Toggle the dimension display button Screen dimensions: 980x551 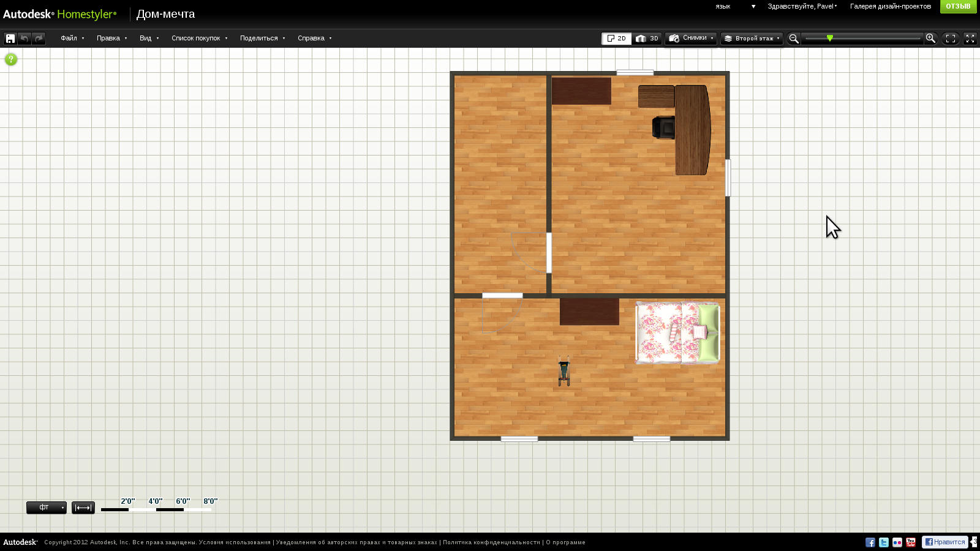coord(83,508)
